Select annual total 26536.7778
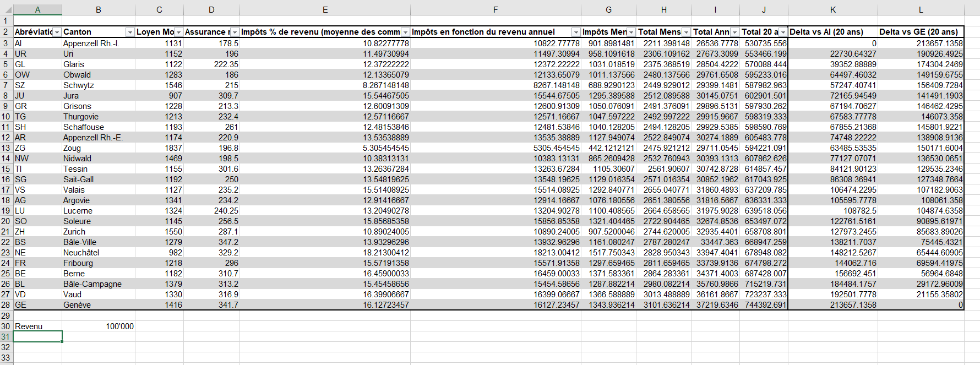This screenshot has height=365, width=980. [715, 43]
